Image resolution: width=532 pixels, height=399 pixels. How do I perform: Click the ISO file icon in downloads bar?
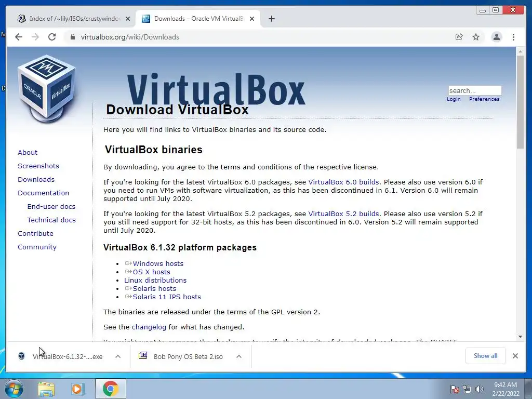[x=143, y=355]
